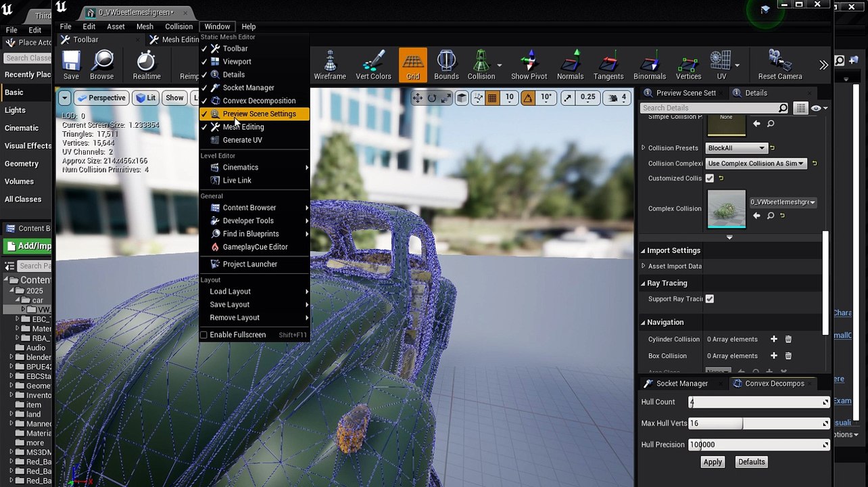Display vertex Normals
Viewport: 868px width, 487px height.
pos(570,66)
